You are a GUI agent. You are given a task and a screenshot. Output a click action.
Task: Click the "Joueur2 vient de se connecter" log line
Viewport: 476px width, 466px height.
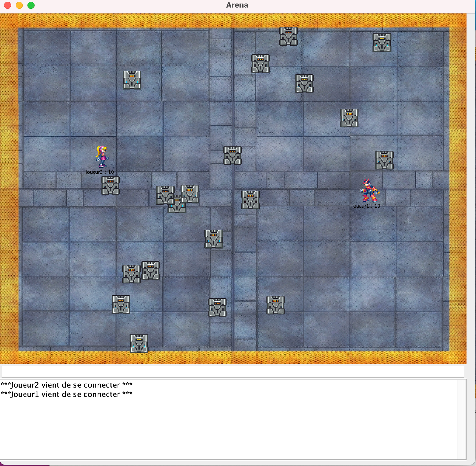point(67,385)
